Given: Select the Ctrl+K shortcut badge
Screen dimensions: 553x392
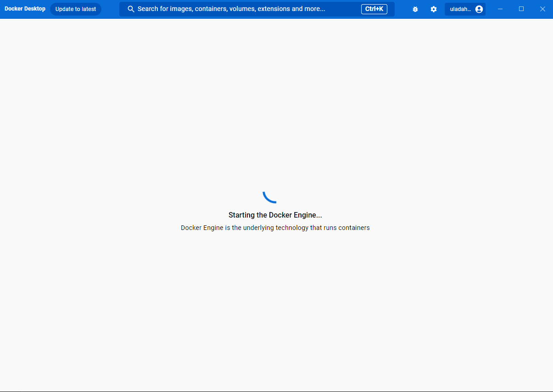Looking at the screenshot, I should pyautogui.click(x=374, y=9).
